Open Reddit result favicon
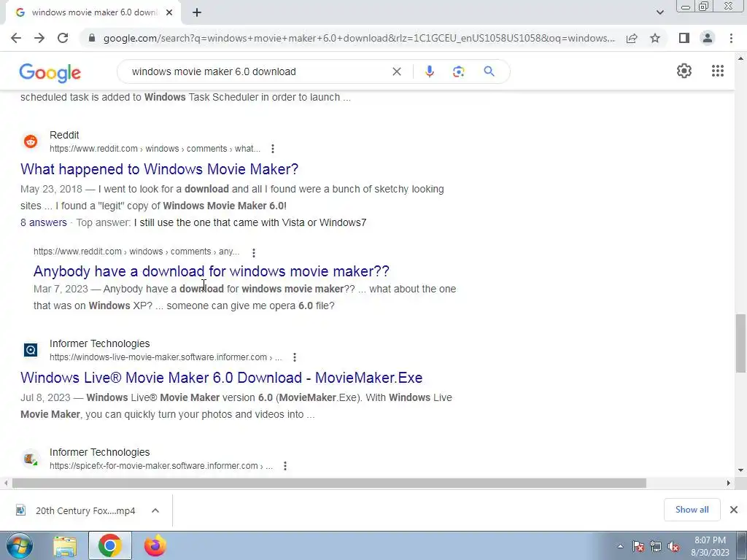 [31, 141]
